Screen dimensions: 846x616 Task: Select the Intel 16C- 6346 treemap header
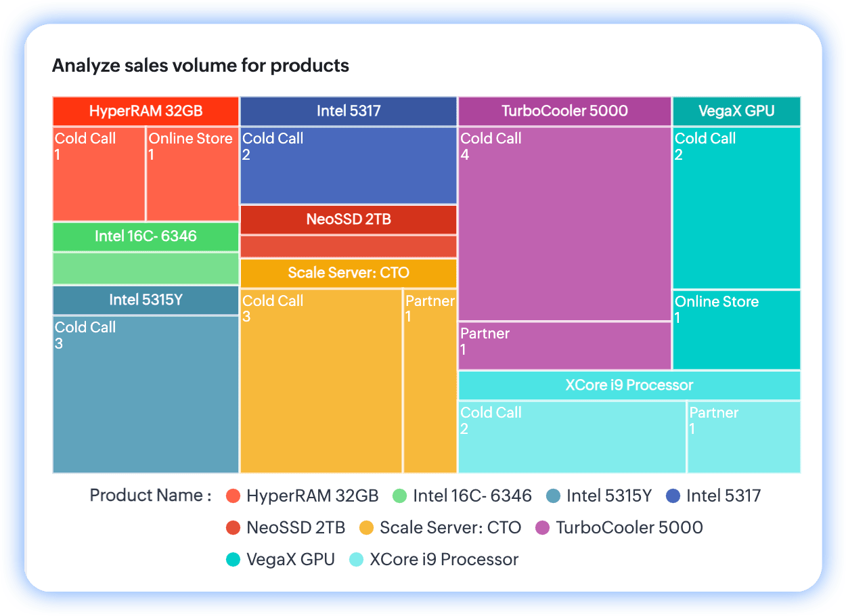coord(146,237)
